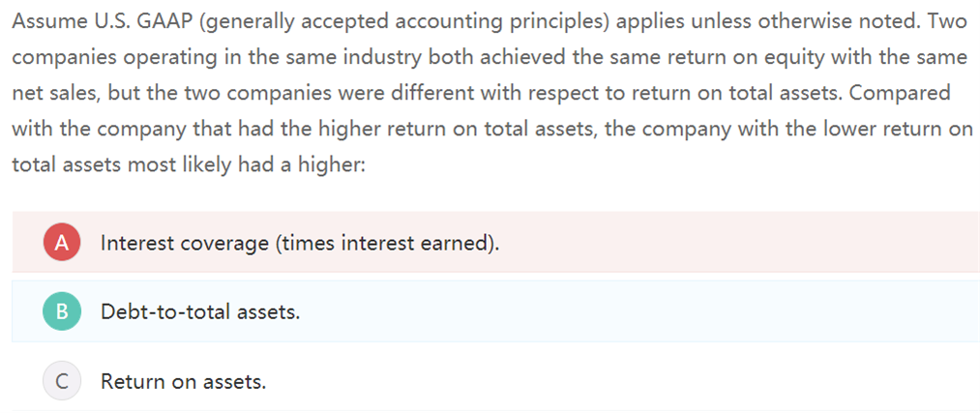980x413 pixels.
Task: Click "(times interest earned)" in option A
Action: point(389,243)
